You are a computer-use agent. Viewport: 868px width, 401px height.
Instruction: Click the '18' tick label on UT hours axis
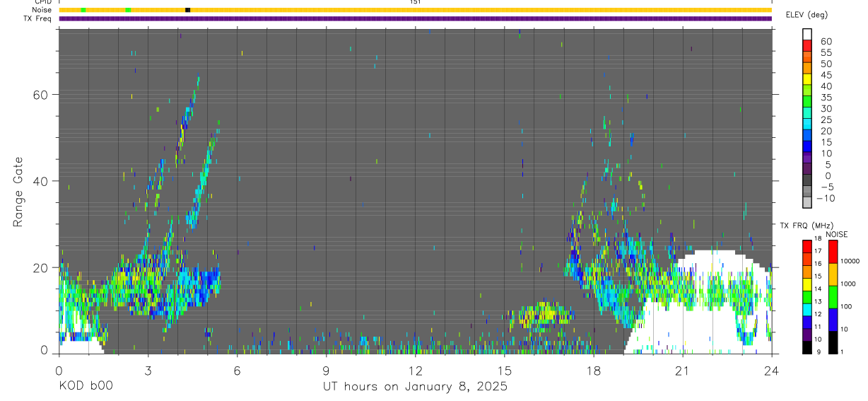(594, 370)
